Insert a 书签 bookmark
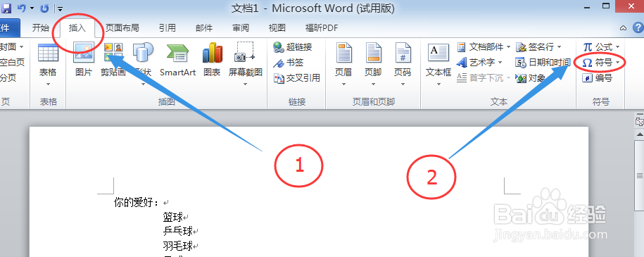The width and height of the screenshot is (644, 257). 289,63
